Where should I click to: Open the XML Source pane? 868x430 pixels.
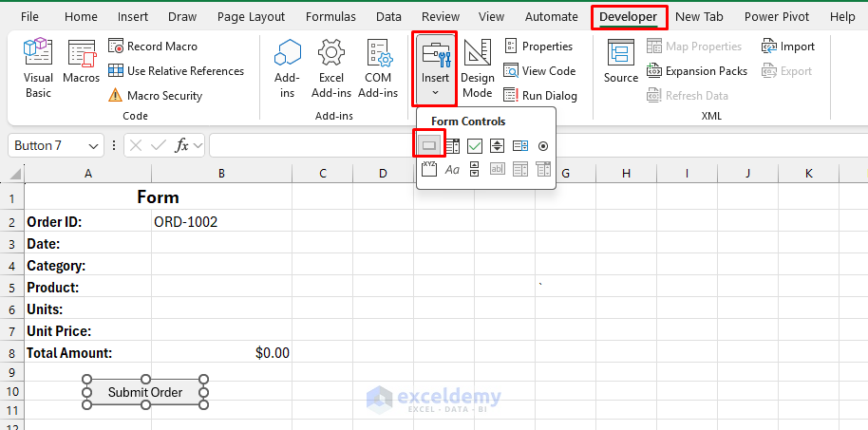(620, 62)
